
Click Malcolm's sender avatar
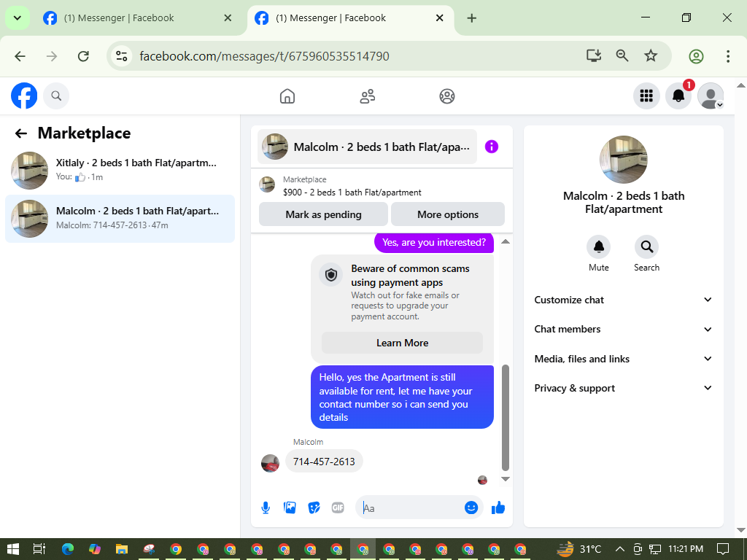pos(270,463)
